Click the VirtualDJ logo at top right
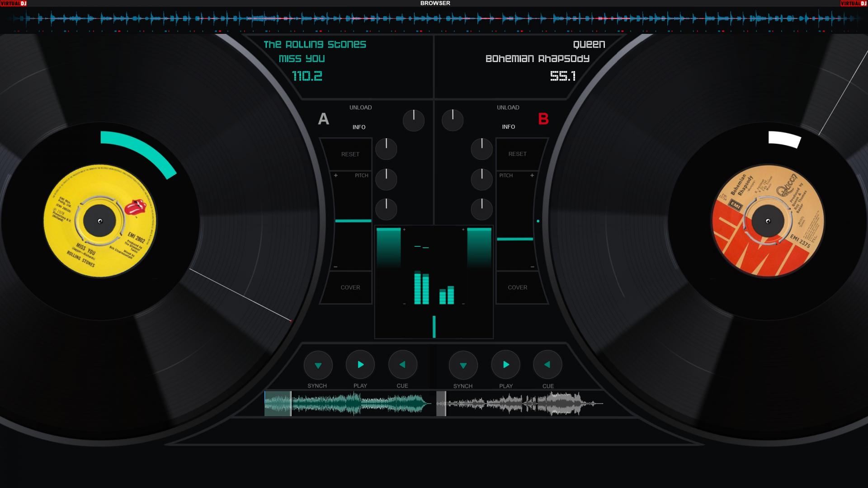Screen dimensions: 868x488 [854, 3]
